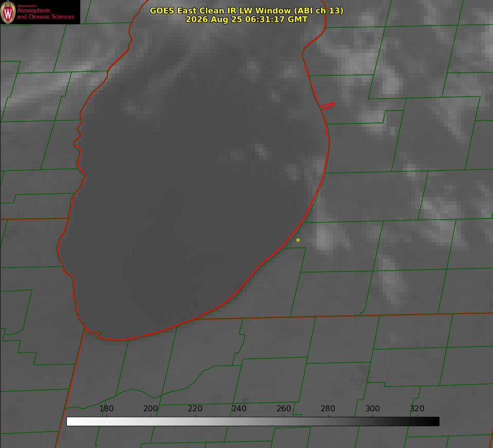The image size is (493, 448).
Task: Click the 2026 Aug 25 GMT timestamp
Action: (x=246, y=19)
